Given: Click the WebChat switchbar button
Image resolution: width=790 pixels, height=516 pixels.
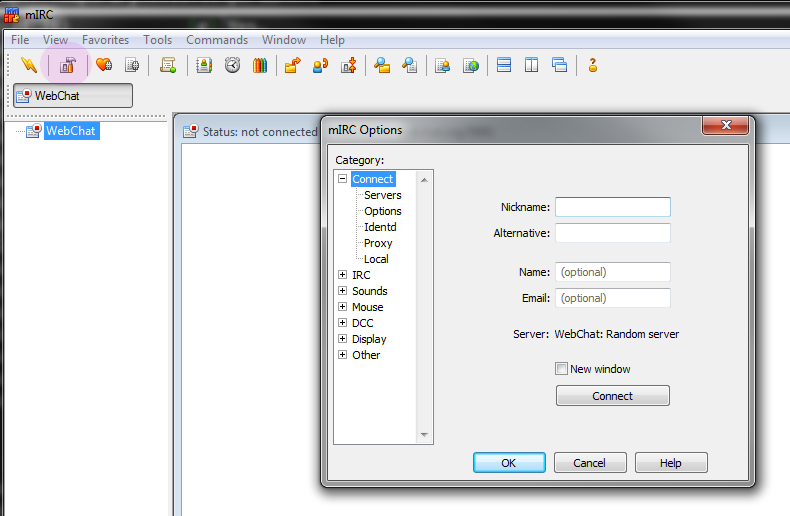Looking at the screenshot, I should click(x=73, y=96).
